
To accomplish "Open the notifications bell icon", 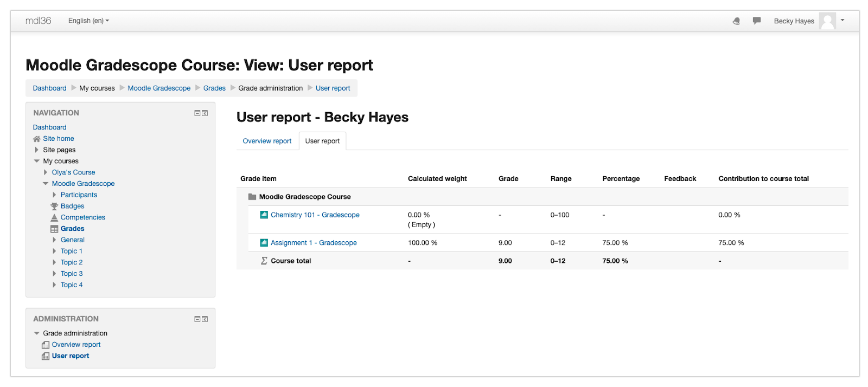I will coord(736,21).
